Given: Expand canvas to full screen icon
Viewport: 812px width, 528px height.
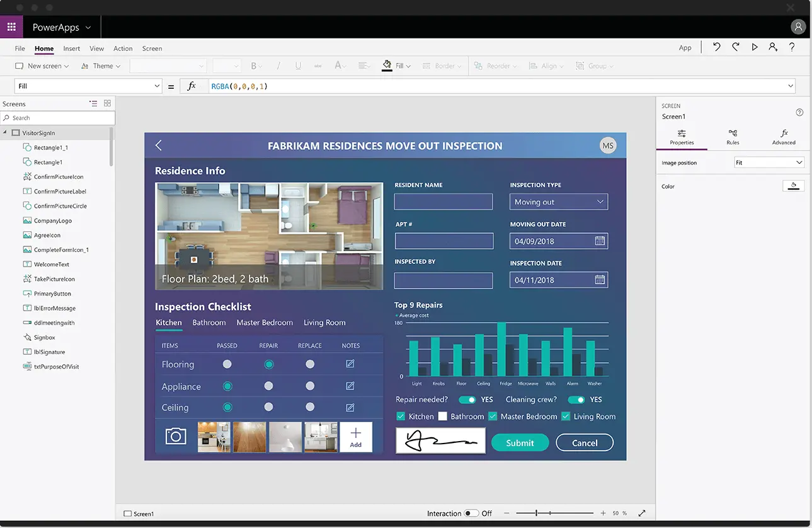Looking at the screenshot, I should tap(642, 514).
